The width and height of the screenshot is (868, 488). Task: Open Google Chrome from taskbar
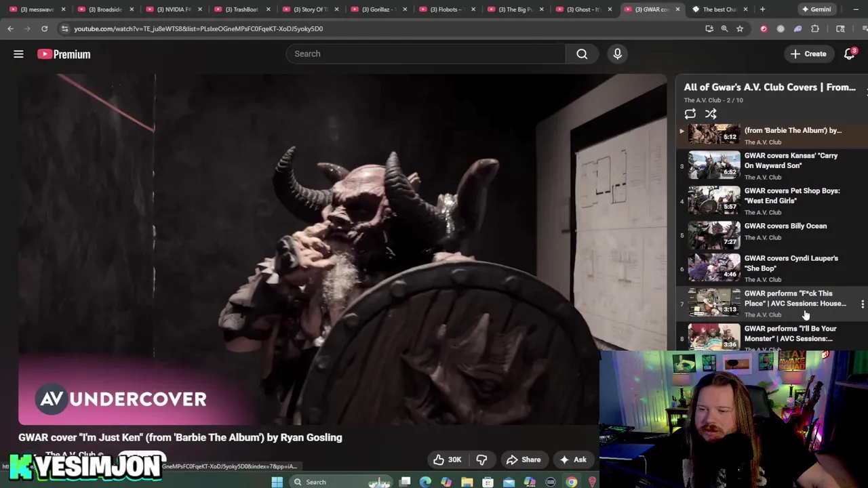pos(572,482)
